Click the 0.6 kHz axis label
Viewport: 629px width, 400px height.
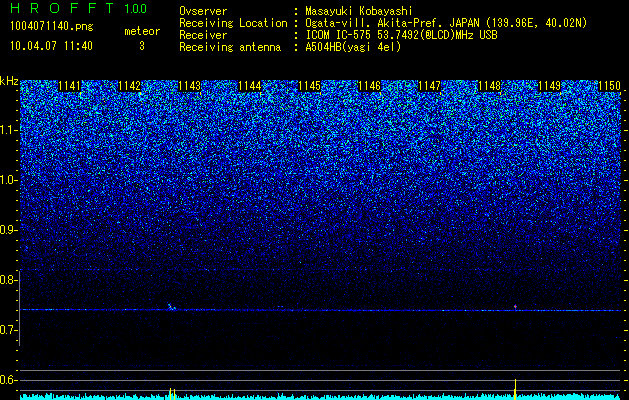(x=7, y=380)
